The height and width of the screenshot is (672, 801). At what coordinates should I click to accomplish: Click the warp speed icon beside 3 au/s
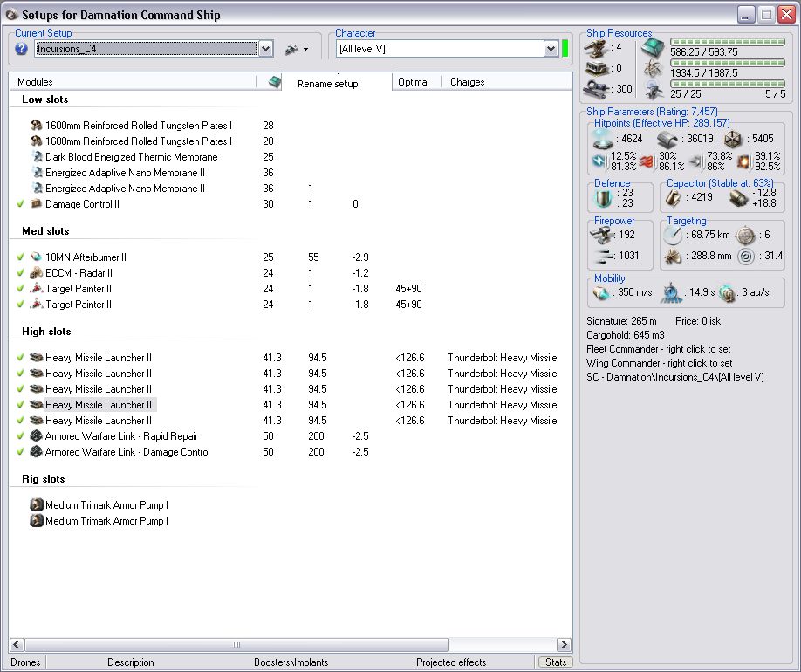727,293
